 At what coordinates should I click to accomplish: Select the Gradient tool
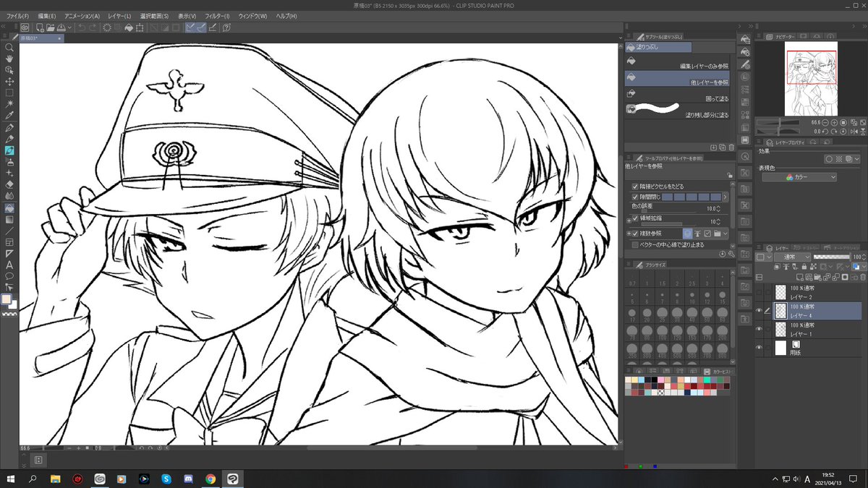pyautogui.click(x=9, y=219)
